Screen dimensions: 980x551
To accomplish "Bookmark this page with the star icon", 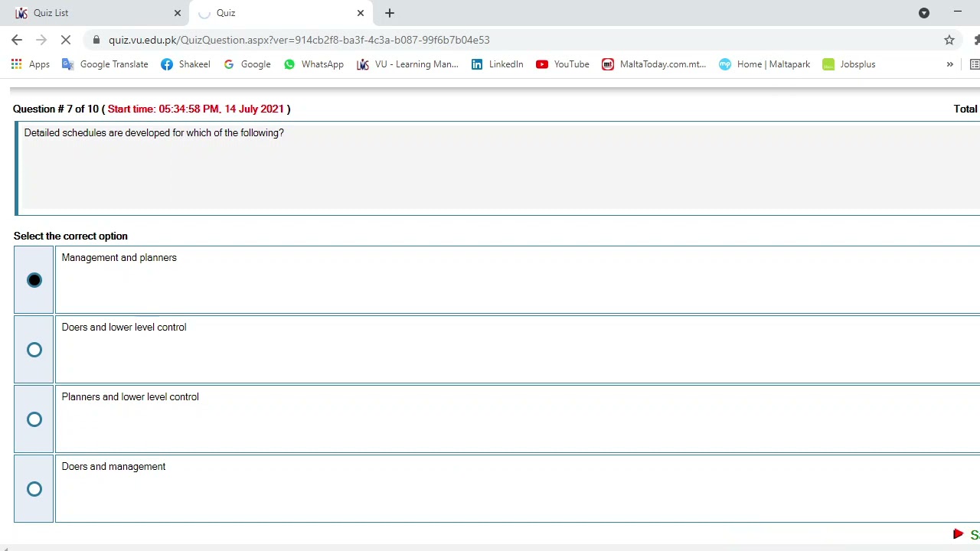I will [949, 40].
